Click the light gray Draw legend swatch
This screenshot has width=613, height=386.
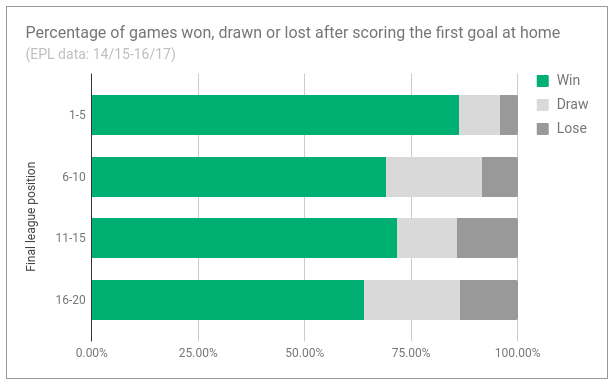543,105
